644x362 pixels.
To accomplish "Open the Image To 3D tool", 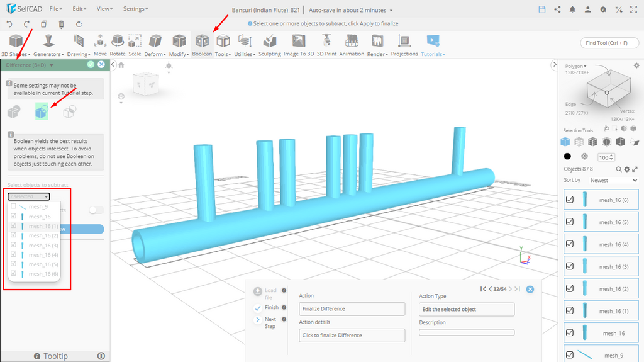I will (x=298, y=45).
